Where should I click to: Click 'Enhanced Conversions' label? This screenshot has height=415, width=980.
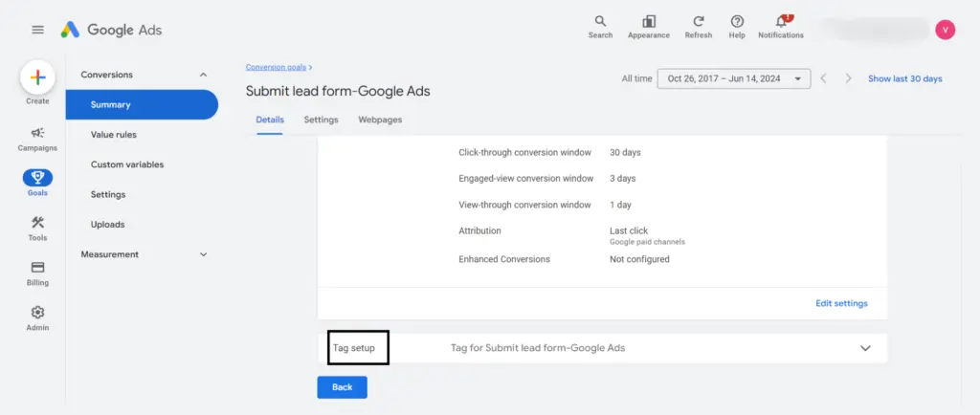tap(504, 259)
